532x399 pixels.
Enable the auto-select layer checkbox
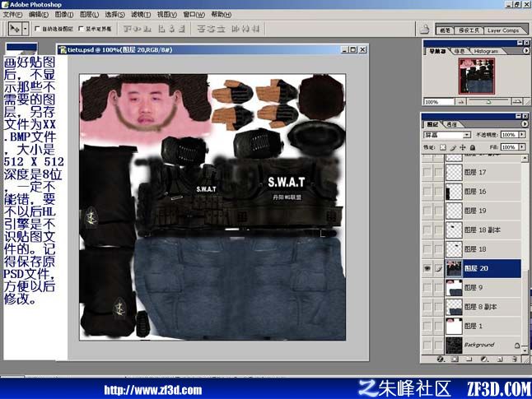[x=37, y=29]
